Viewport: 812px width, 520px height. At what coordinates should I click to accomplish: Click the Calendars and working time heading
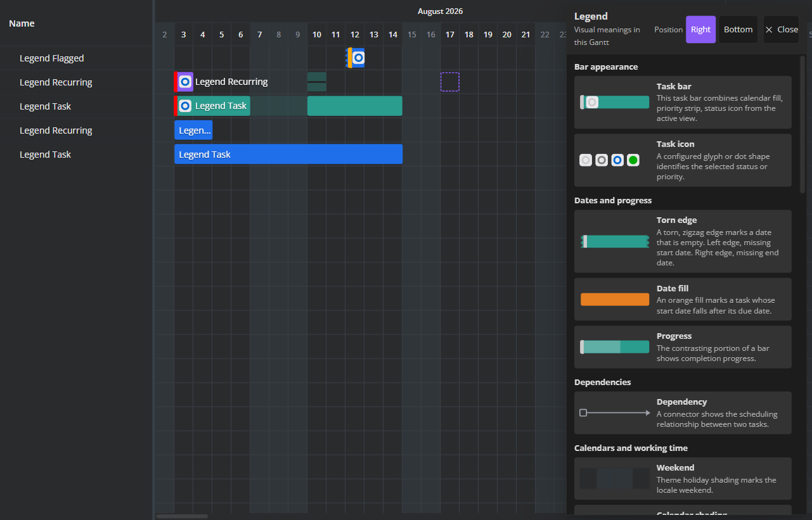pyautogui.click(x=631, y=448)
